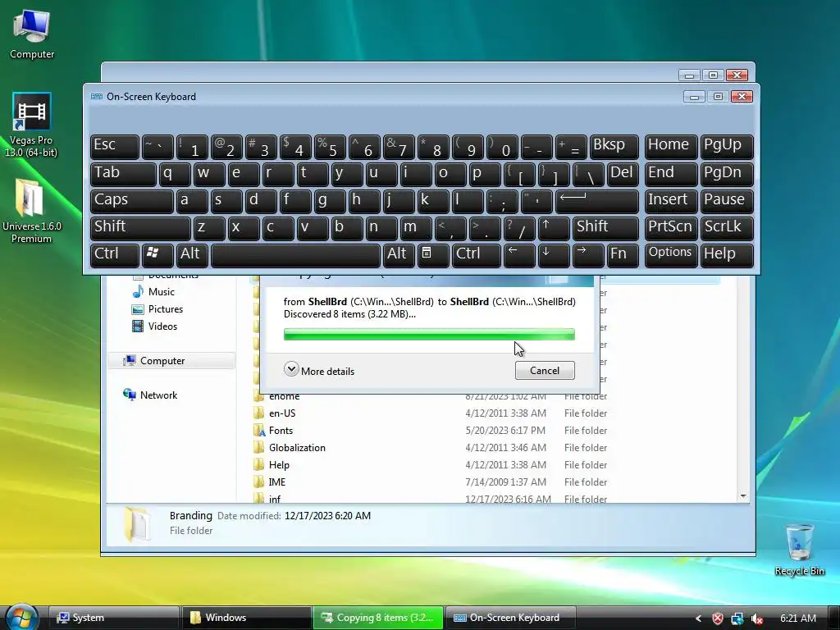Expand More details in copy dialog
The width and height of the screenshot is (840, 630).
(x=319, y=370)
